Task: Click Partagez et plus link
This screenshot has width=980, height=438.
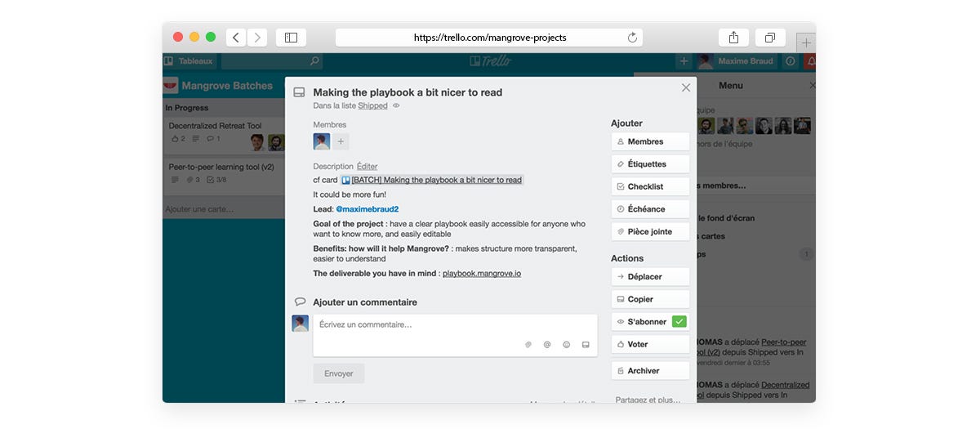Action: pos(648,400)
